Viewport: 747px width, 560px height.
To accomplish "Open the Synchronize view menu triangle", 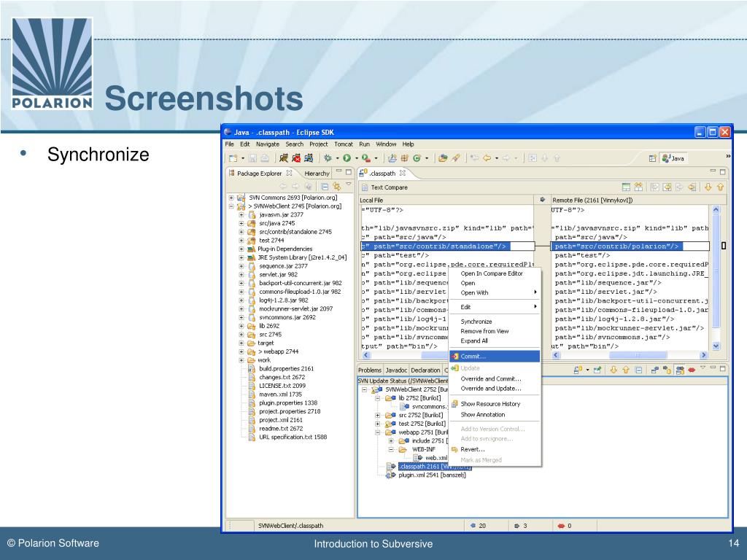I will coord(703,367).
